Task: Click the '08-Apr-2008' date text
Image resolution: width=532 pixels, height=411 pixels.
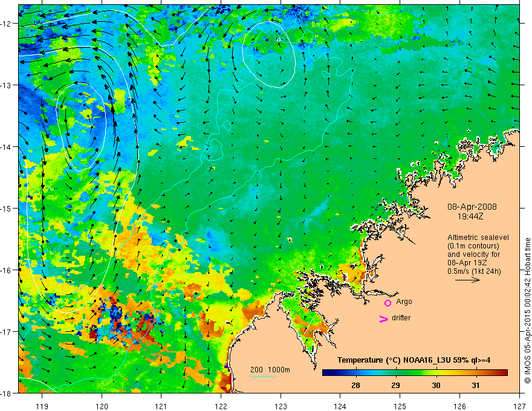Action: point(472,207)
